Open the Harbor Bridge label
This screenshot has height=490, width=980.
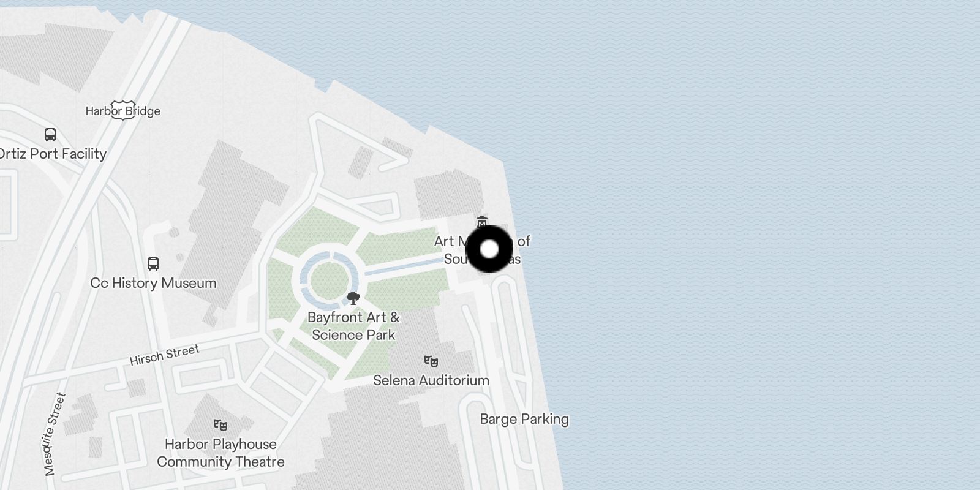123,111
